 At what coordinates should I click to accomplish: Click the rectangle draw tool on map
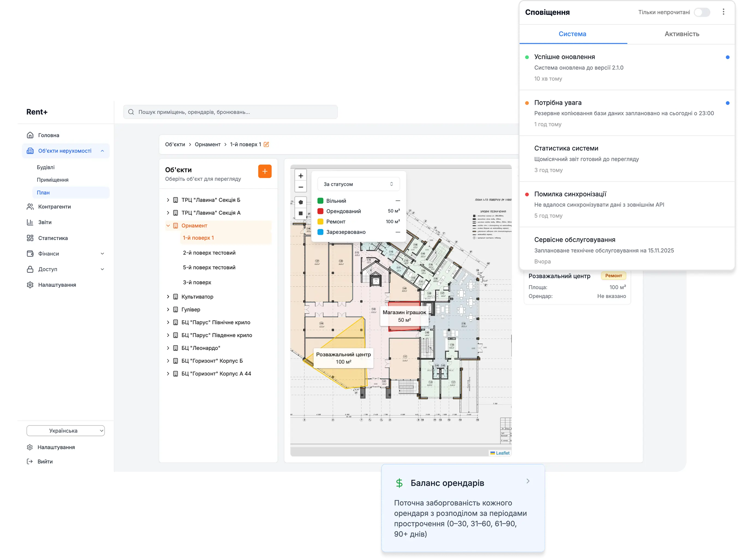pyautogui.click(x=300, y=213)
